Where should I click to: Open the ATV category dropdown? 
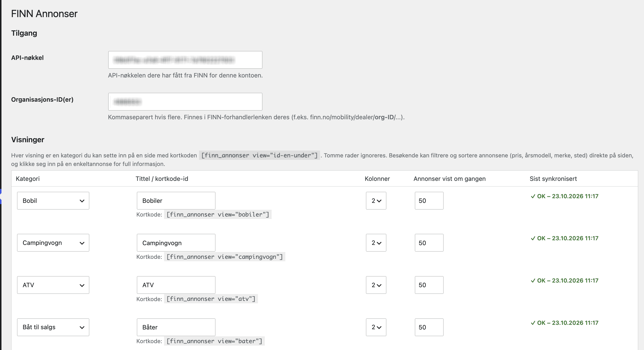pyautogui.click(x=53, y=285)
